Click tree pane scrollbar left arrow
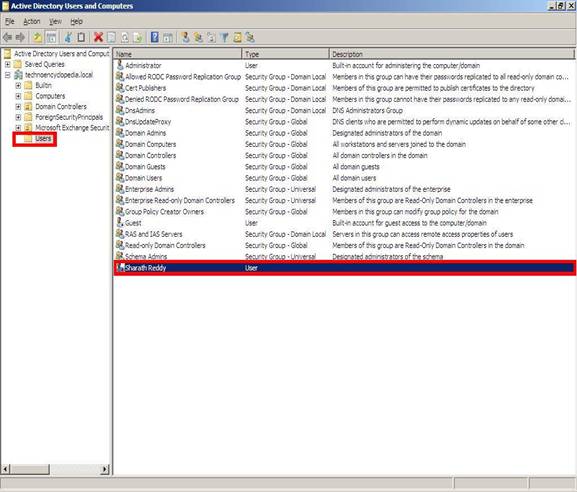The height and width of the screenshot is (492, 577). tap(5, 469)
